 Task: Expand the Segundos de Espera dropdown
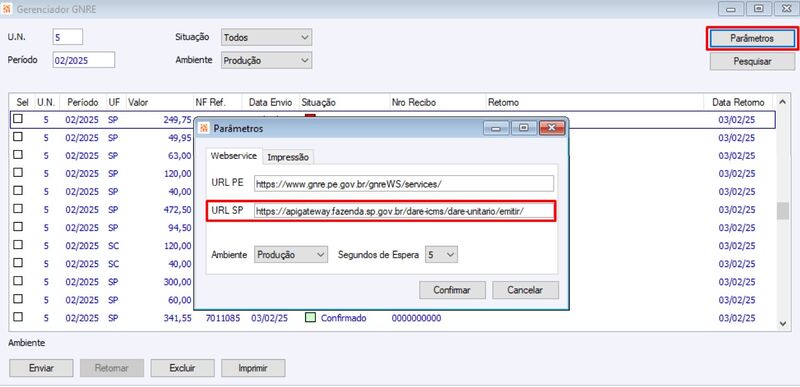(x=441, y=254)
